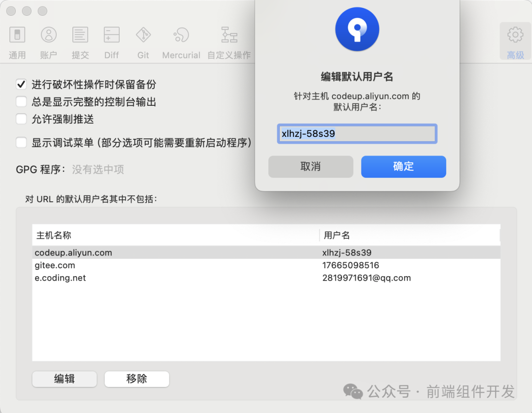Screen dimensions: 532x413
Task: Select the codeup.aliyun.com host row
Action: pyautogui.click(x=266, y=253)
